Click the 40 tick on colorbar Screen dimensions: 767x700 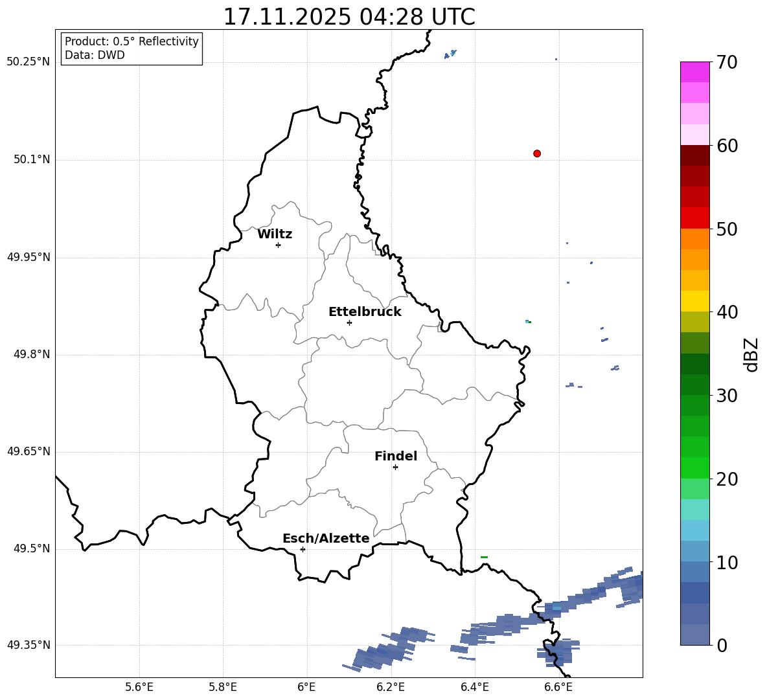pos(727,312)
